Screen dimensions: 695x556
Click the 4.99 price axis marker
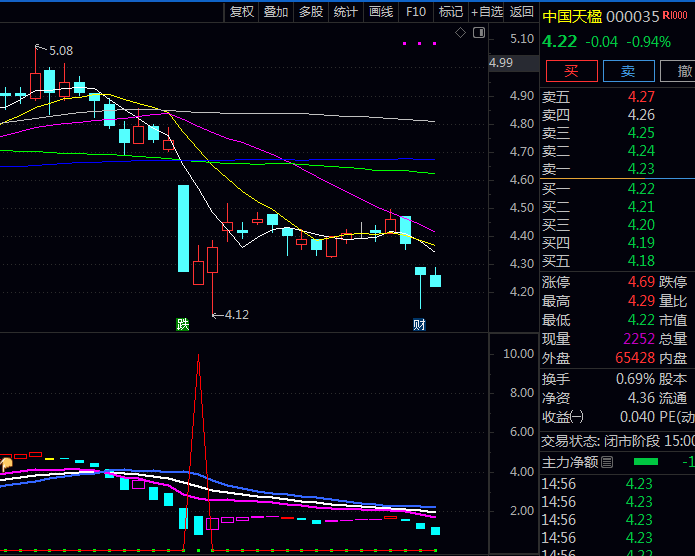[501, 63]
